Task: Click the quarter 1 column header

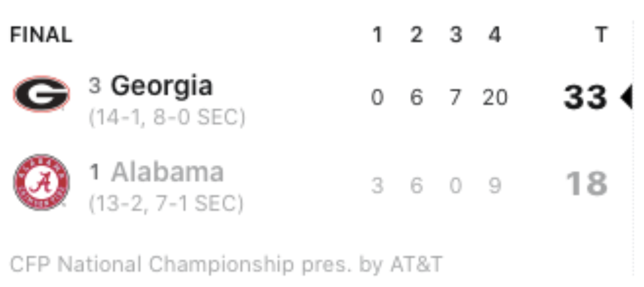Action: (377, 35)
